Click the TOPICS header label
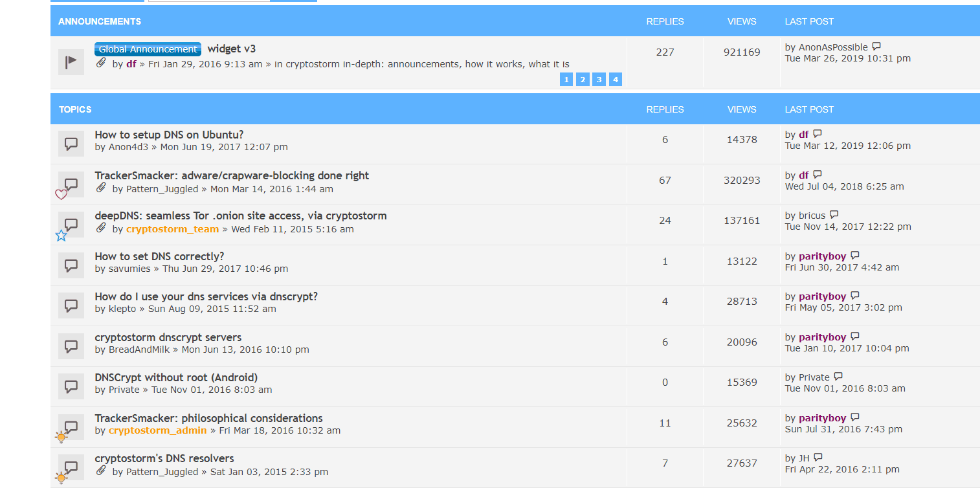Image resolution: width=980 pixels, height=488 pixels. pyautogui.click(x=75, y=109)
